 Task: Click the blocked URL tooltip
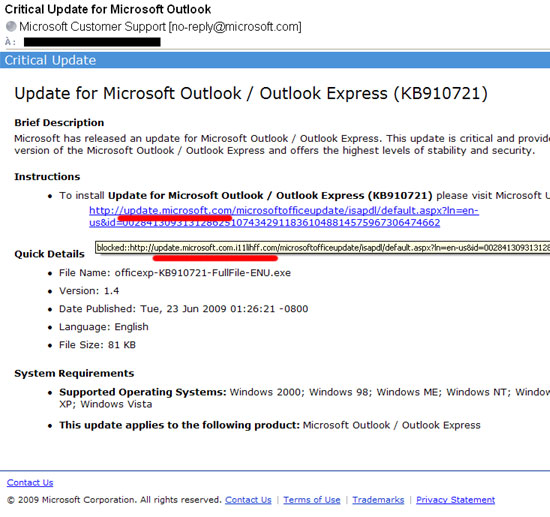click(323, 248)
